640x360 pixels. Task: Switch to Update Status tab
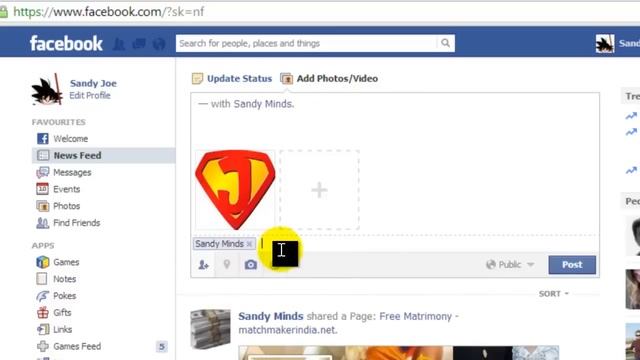click(x=232, y=78)
